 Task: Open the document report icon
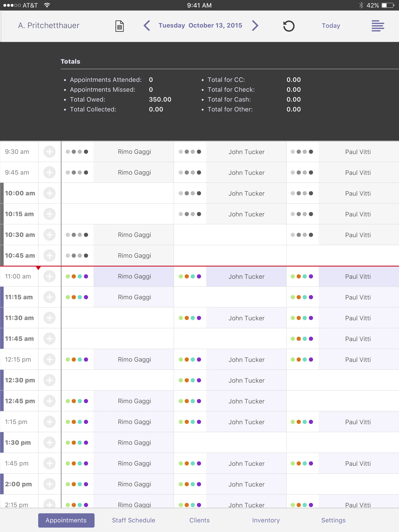[120, 26]
